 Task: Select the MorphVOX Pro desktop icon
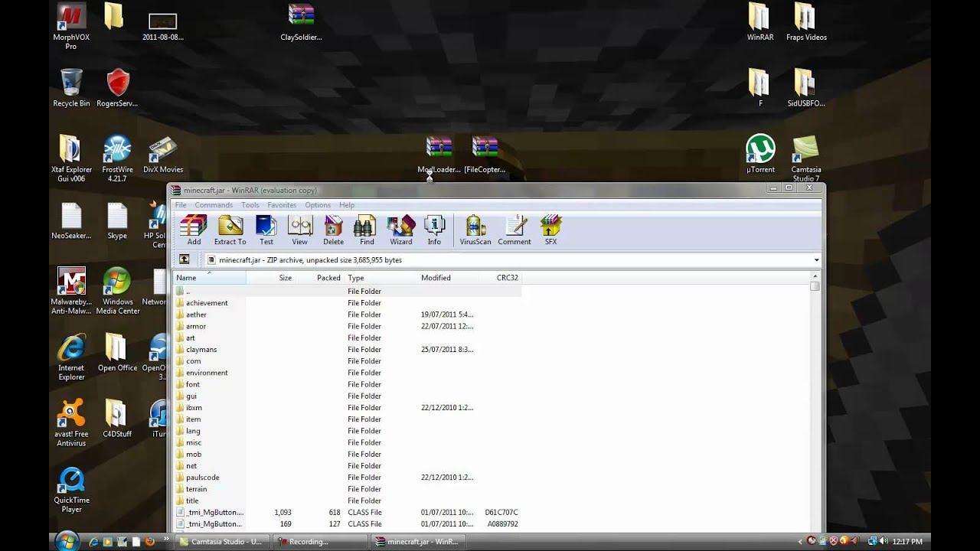(71, 27)
